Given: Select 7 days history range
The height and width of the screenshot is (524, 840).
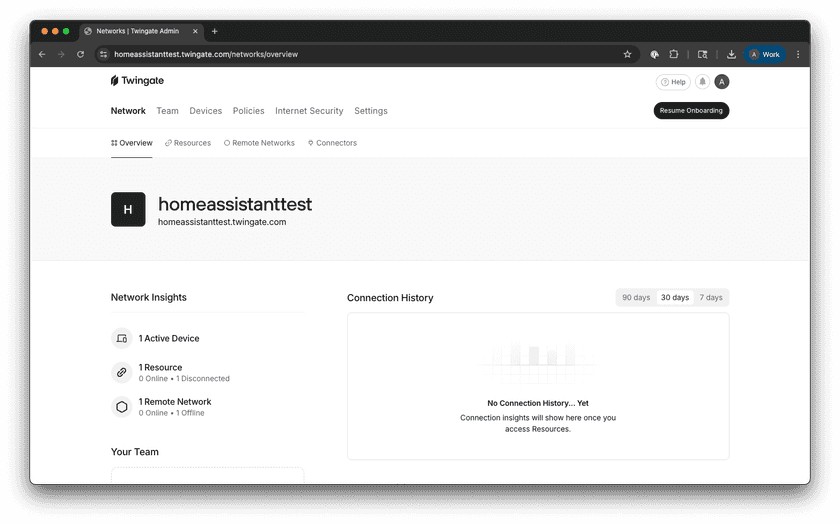Looking at the screenshot, I should tap(711, 297).
